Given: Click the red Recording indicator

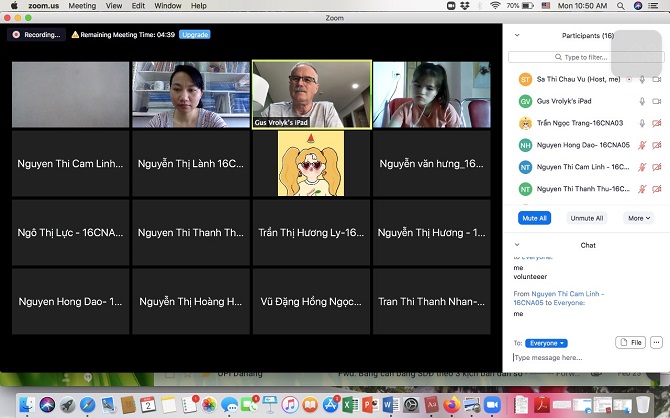Looking at the screenshot, I should point(36,34).
